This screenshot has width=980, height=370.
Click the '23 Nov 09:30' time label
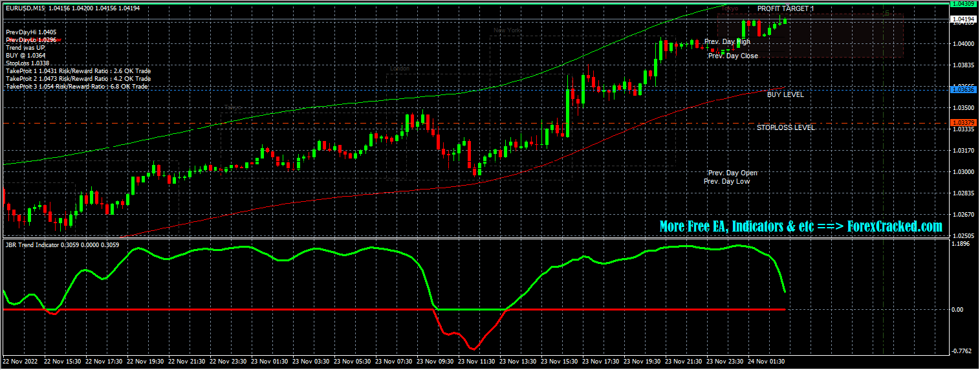click(x=435, y=362)
